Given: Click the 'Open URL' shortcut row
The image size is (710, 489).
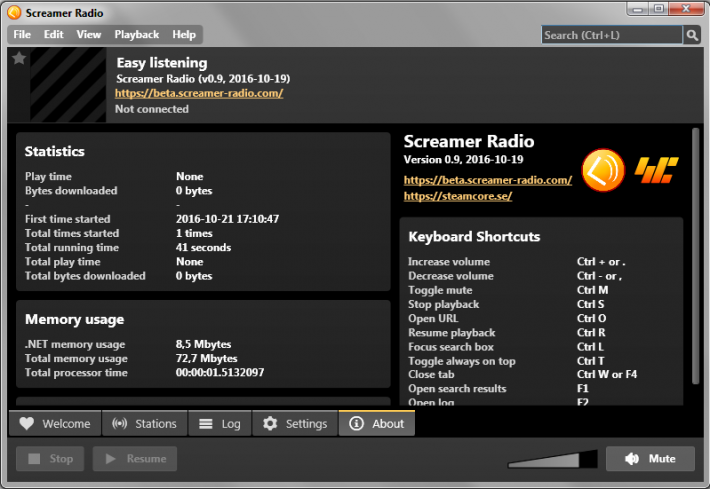Looking at the screenshot, I should pos(507,318).
